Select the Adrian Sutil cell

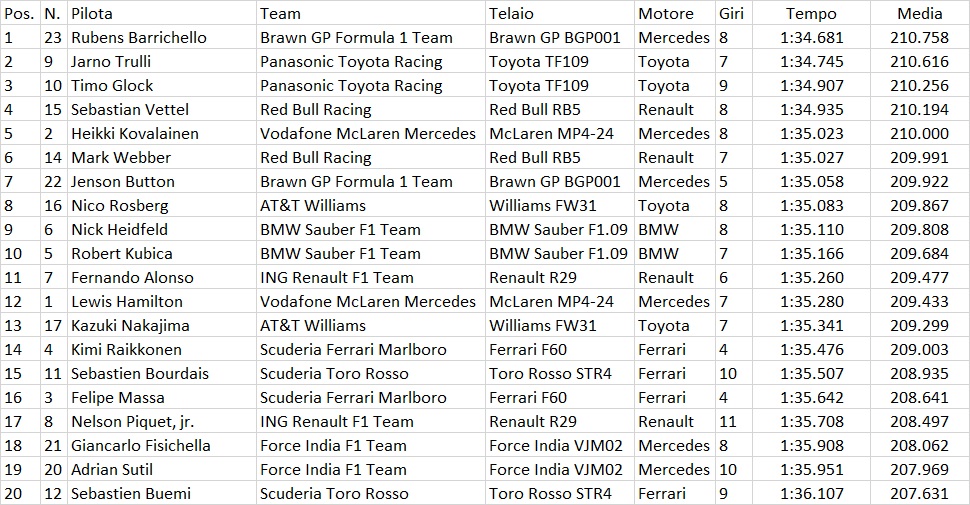coord(162,470)
